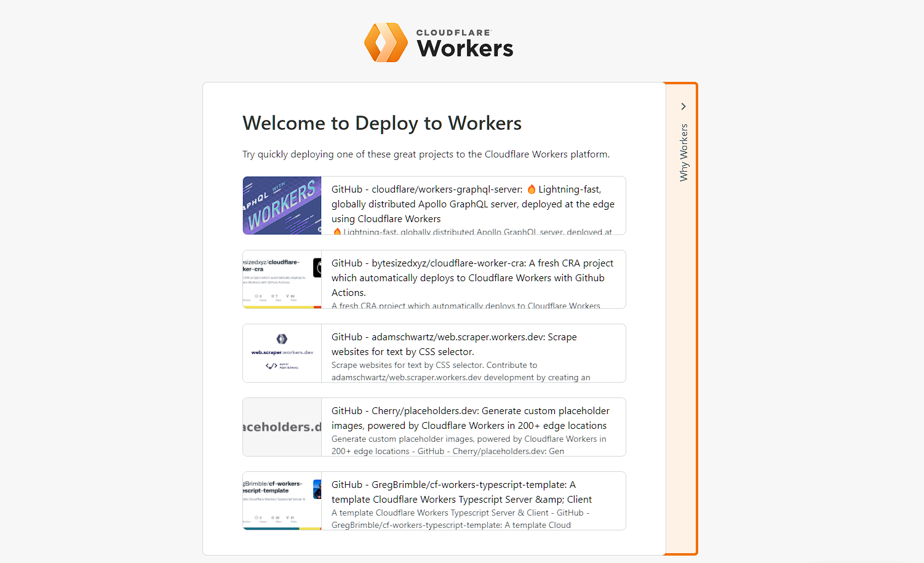Screen dimensions: 924x563
Task: Click the Welcome to Deploy to Workers heading
Action: [382, 123]
